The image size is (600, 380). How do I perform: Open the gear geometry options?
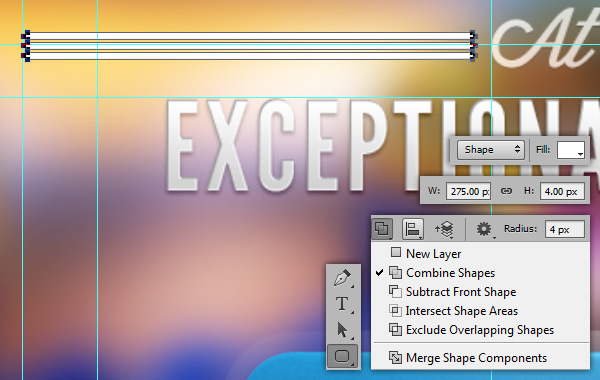[485, 229]
